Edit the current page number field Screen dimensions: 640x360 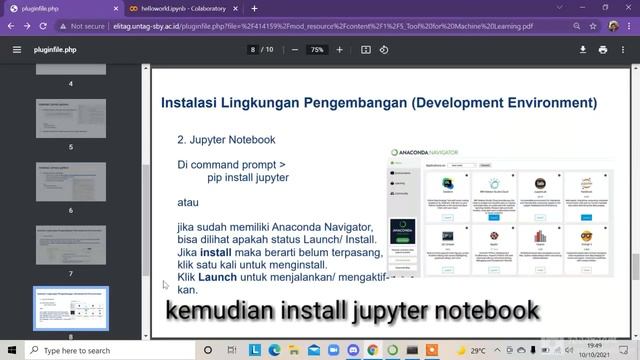coord(253,50)
